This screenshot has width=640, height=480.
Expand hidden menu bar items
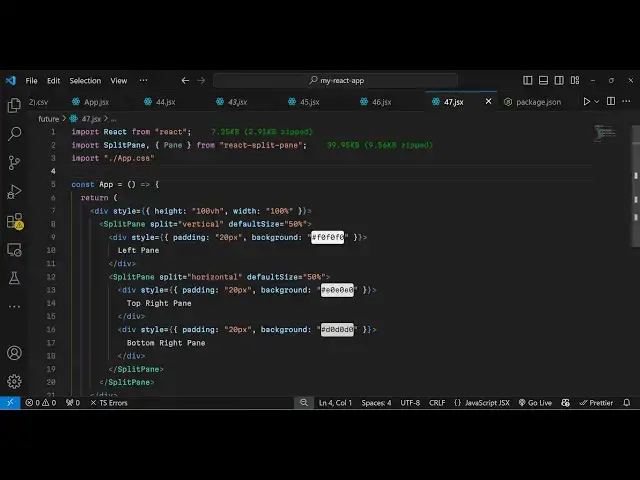(143, 80)
